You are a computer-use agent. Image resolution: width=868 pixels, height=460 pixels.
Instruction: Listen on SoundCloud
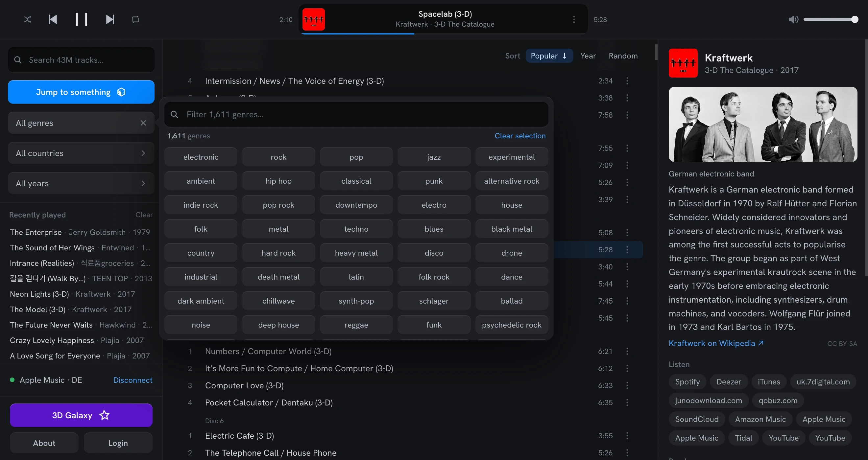click(x=696, y=419)
